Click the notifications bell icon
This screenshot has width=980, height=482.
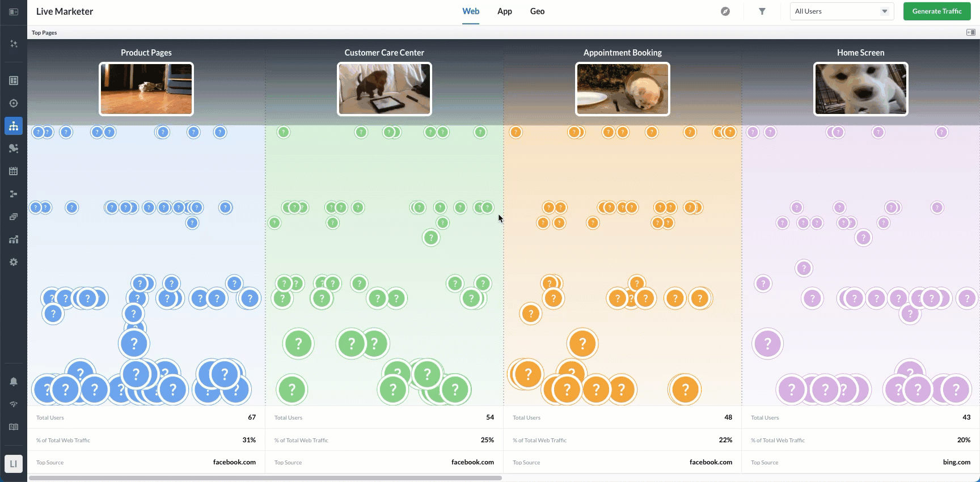(14, 382)
